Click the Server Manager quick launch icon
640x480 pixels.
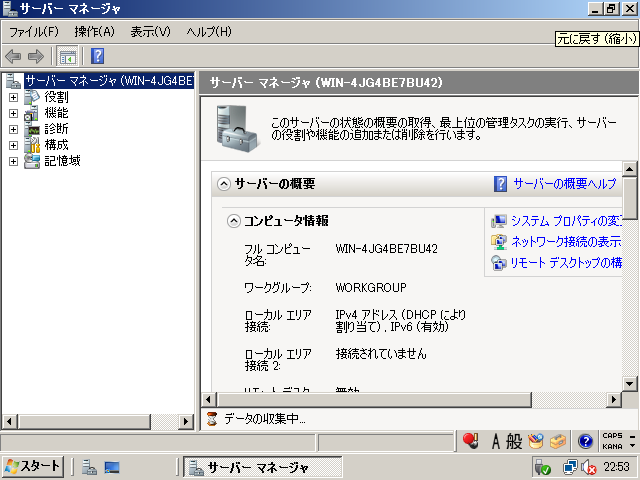[x=89, y=467]
